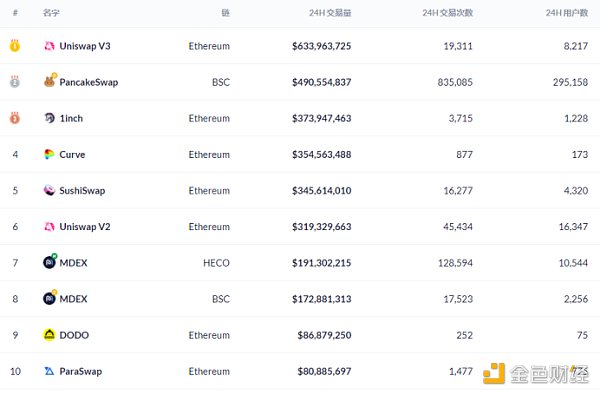Click the HECO chain label for MDEX

point(216,263)
